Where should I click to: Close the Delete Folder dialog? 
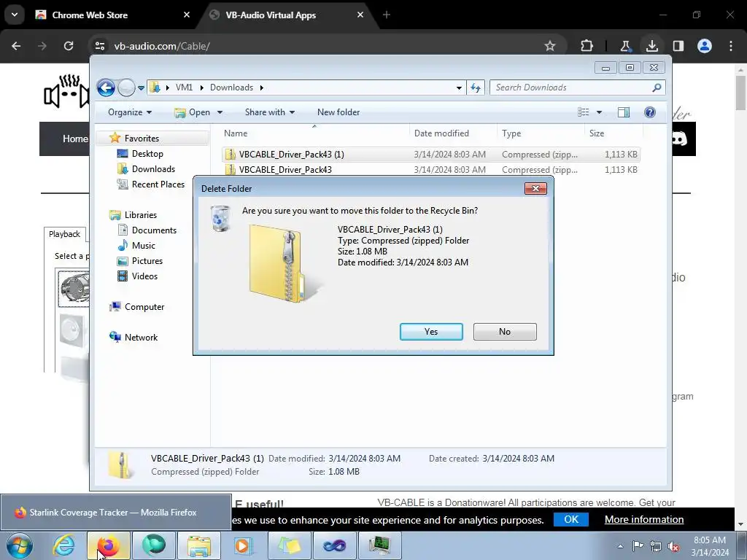535,189
